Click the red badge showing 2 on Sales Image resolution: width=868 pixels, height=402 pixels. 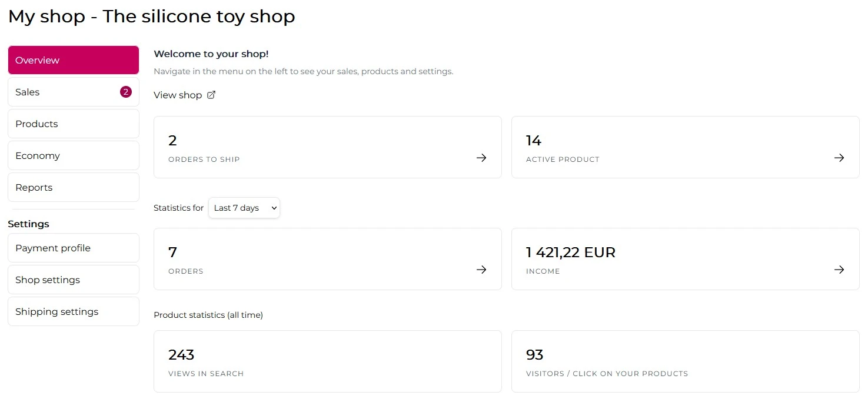(x=125, y=92)
